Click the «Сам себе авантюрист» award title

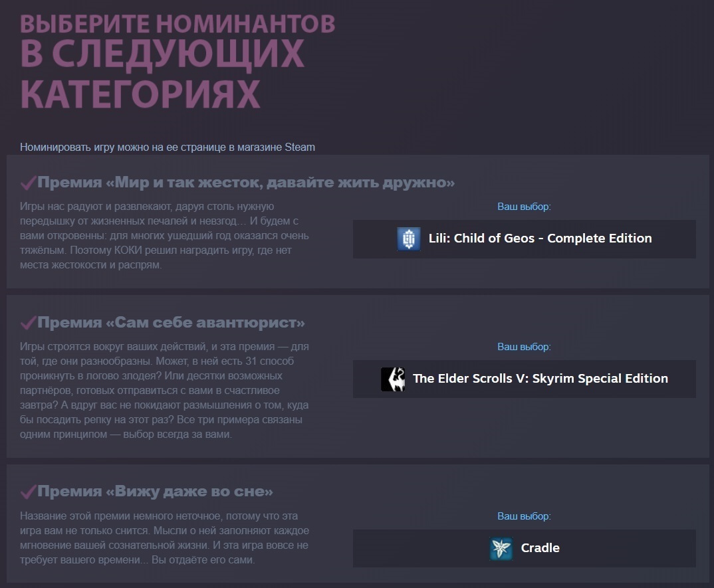click(172, 323)
